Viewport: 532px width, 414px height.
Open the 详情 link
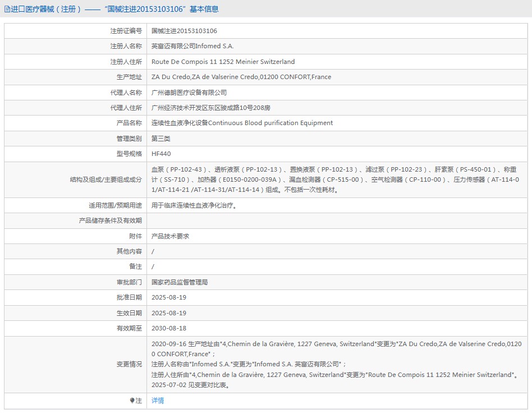pos(158,401)
